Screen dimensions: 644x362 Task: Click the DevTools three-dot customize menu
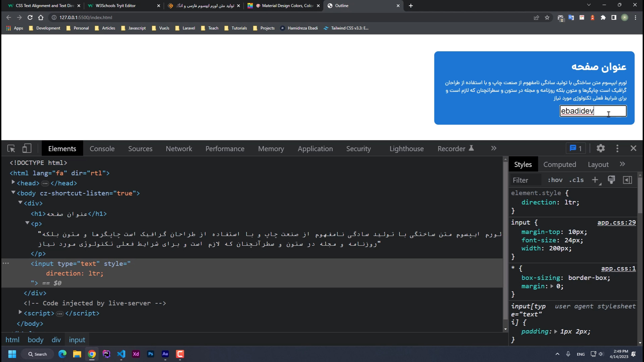tap(617, 148)
